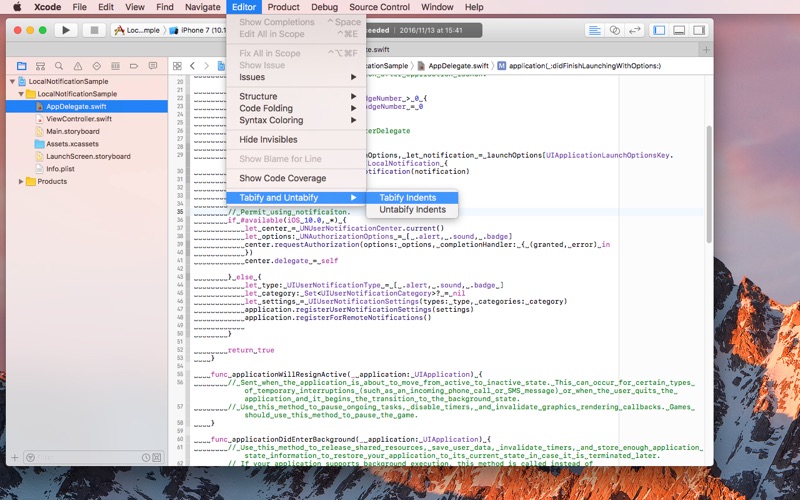
Task: Open the Product menu
Action: [283, 7]
